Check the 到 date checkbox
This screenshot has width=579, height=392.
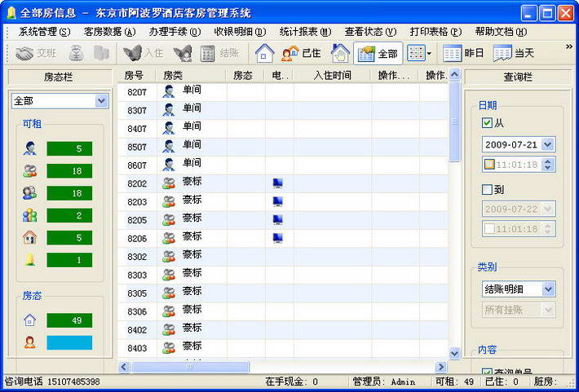[488, 190]
